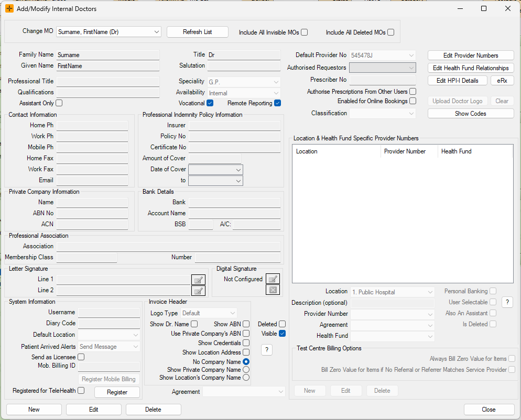Click the help button beside User Selectable
The height and width of the screenshot is (420, 521).
click(507, 302)
